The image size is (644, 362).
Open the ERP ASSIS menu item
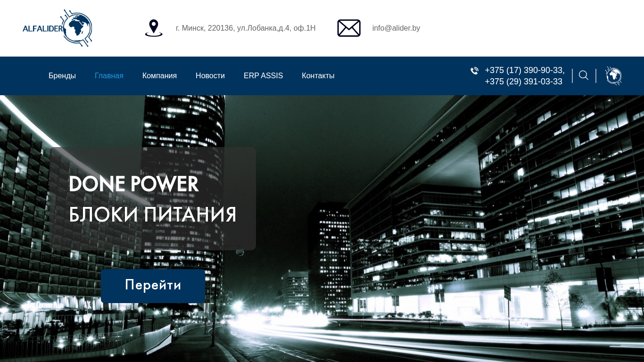pos(263,76)
